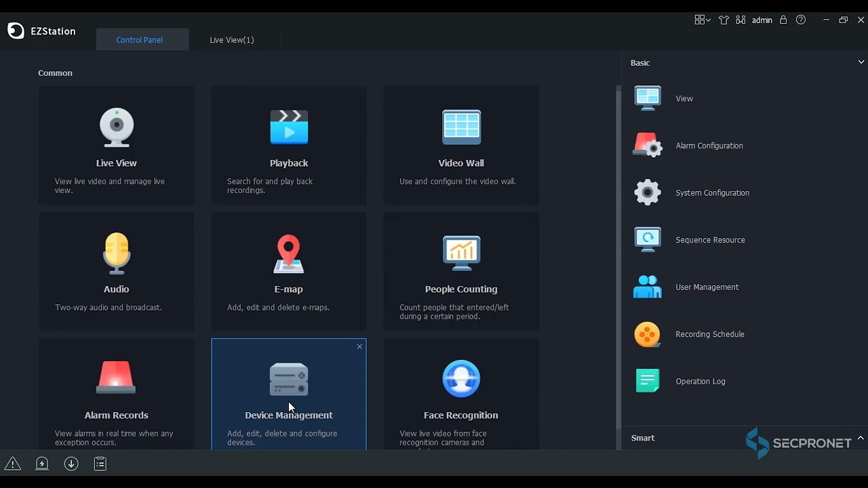
Task: Click the admin username label
Action: tap(762, 20)
